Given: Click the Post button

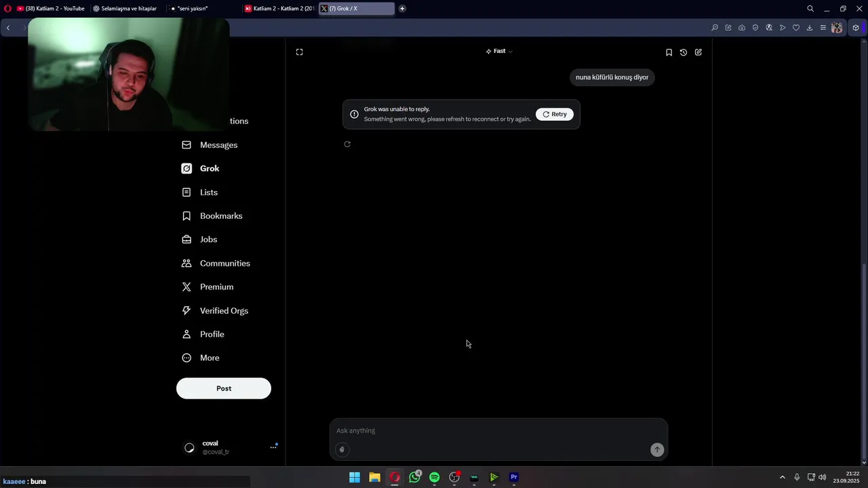Looking at the screenshot, I should (x=224, y=388).
